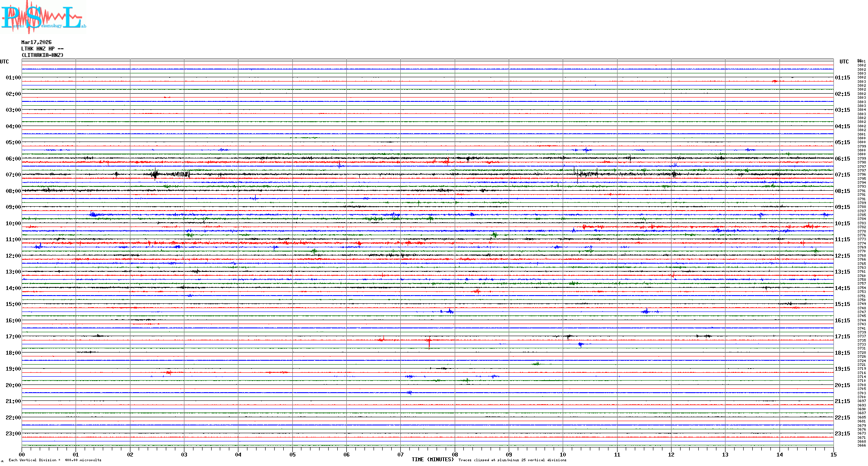Click the PSL Seismology Lab logo
Screen dimensions: 868x466
43,17
